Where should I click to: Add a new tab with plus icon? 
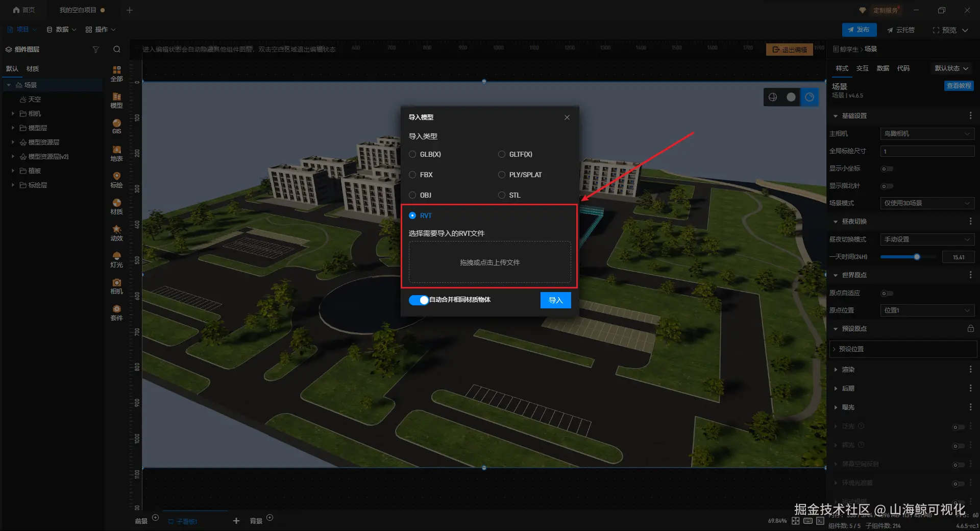[x=130, y=10]
